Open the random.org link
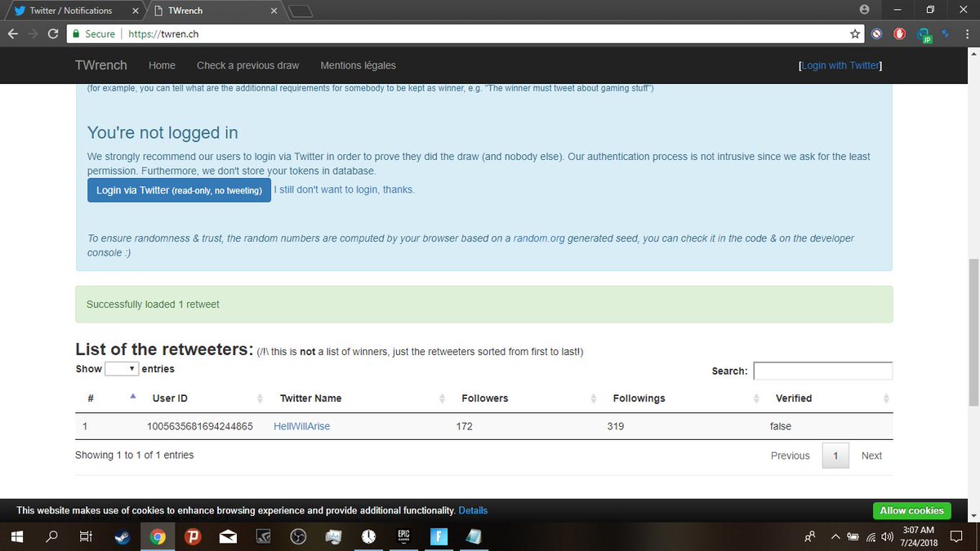Viewport: 980px width, 551px height. coord(539,238)
